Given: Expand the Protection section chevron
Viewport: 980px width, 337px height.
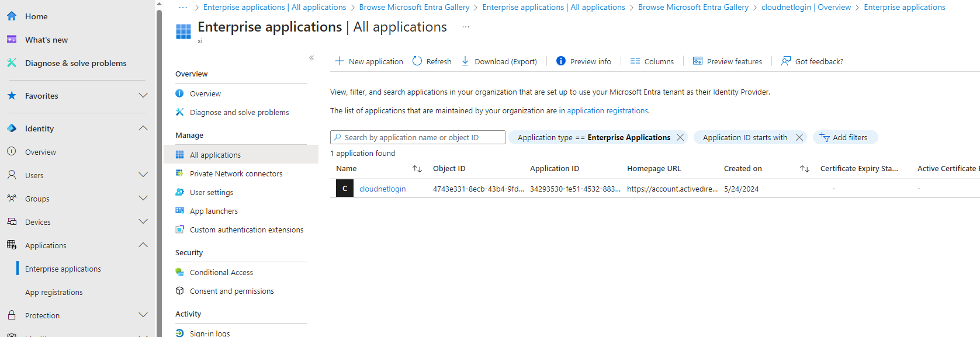Looking at the screenshot, I should click(143, 315).
